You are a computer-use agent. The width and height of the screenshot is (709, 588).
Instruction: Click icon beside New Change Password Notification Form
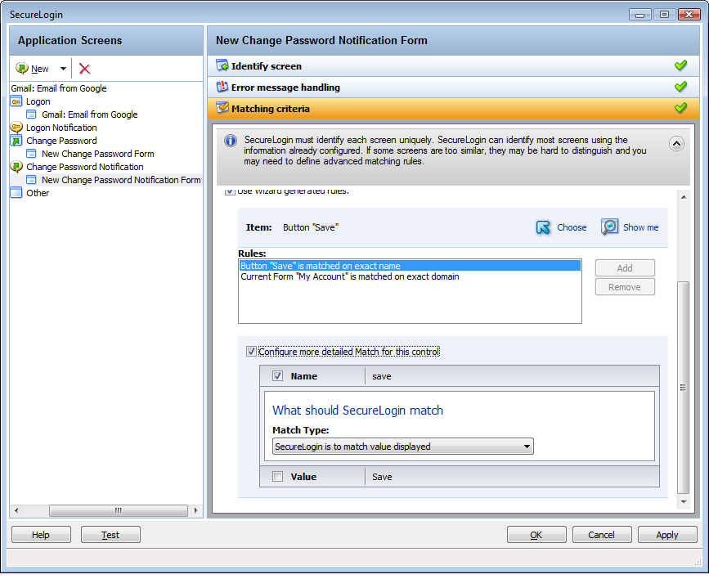click(x=31, y=180)
